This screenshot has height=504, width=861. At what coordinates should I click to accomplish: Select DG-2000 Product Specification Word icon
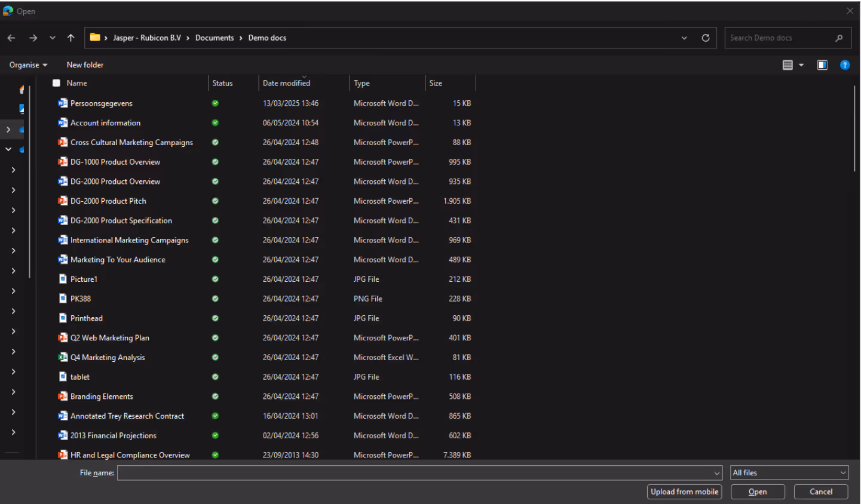[x=63, y=220]
